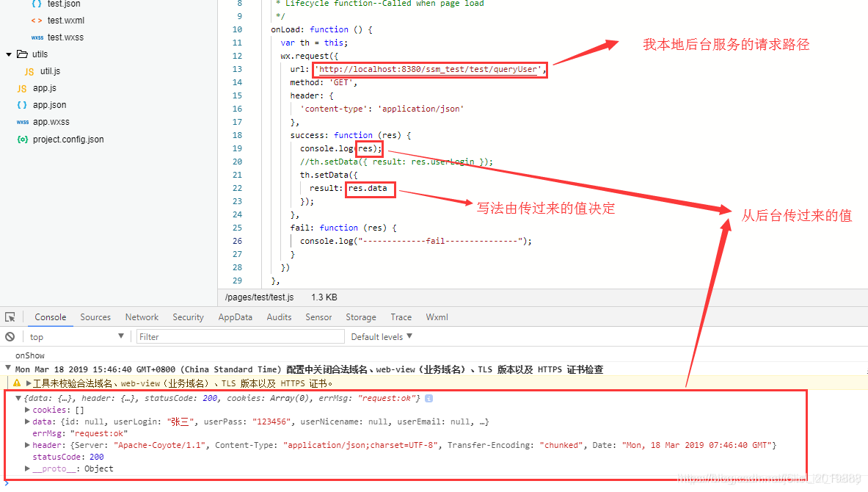Switch to the Security tab
Image resolution: width=868 pixels, height=492 pixels.
pyautogui.click(x=189, y=317)
